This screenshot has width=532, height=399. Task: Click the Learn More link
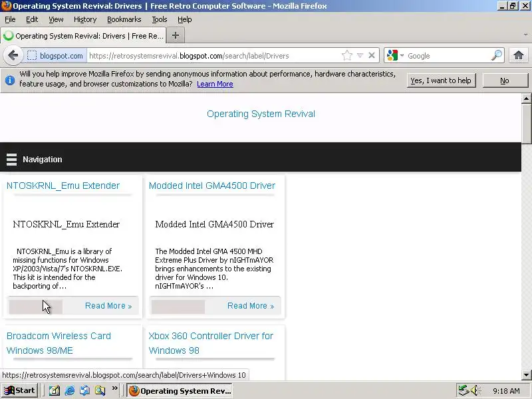(215, 84)
